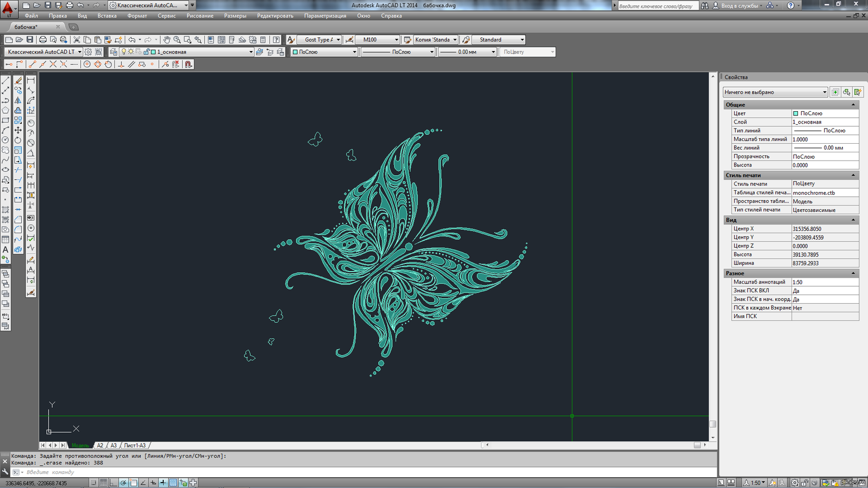868x488 pixels.
Task: Open the Layer Properties Manager icon
Action: click(113, 52)
